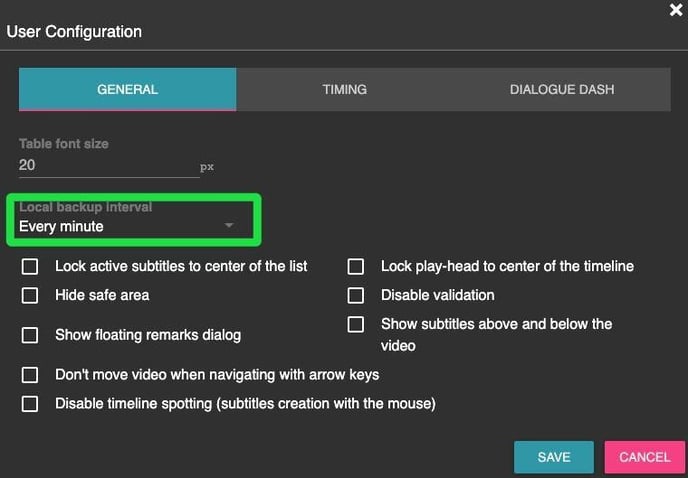Enable Lock active subtitles to center of list
Screen dimensions: 688x478
point(31,267)
